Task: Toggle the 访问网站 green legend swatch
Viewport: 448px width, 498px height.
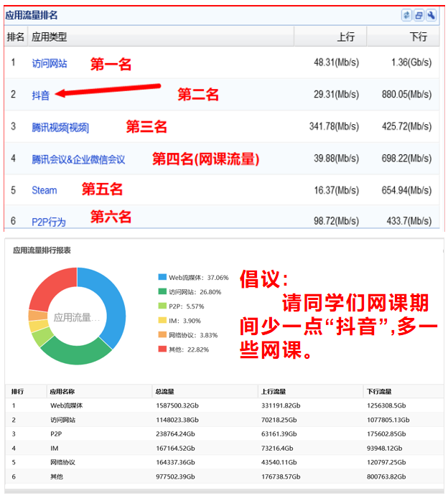Action: coord(162,292)
